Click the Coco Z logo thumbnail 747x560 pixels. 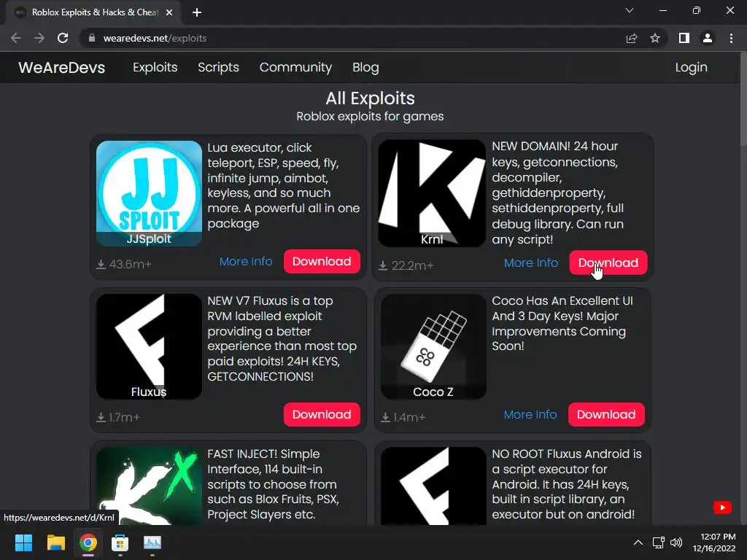tap(433, 346)
